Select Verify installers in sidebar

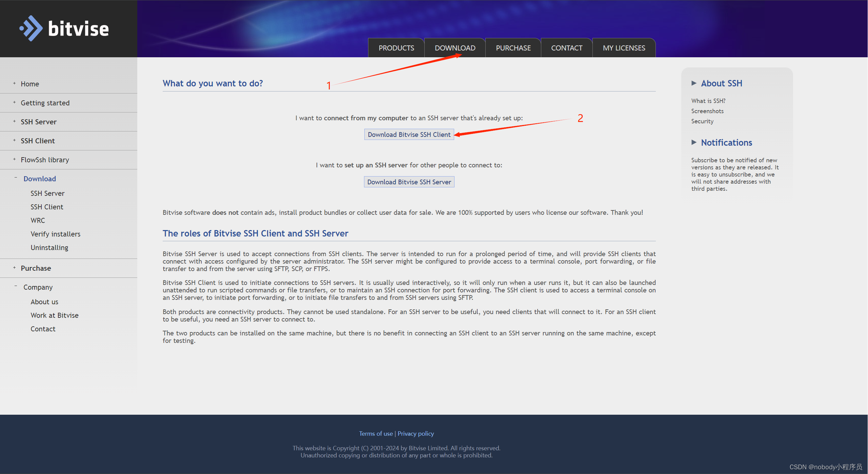coord(56,234)
